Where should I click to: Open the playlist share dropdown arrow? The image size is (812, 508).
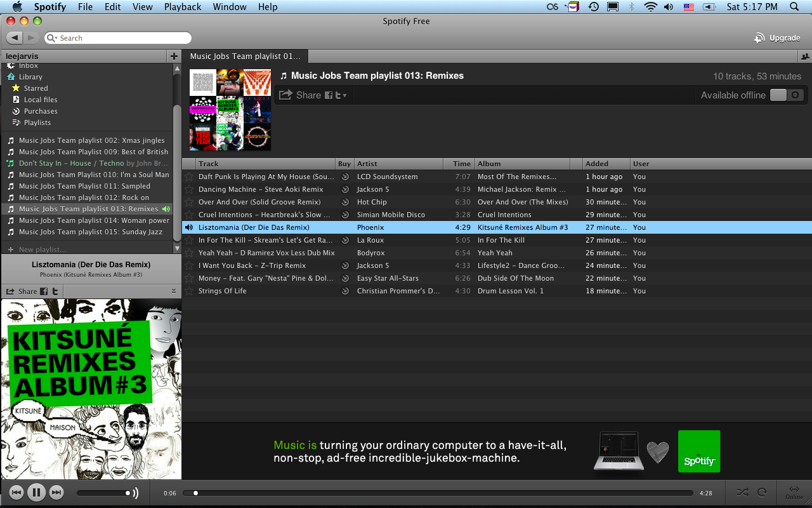tap(345, 96)
